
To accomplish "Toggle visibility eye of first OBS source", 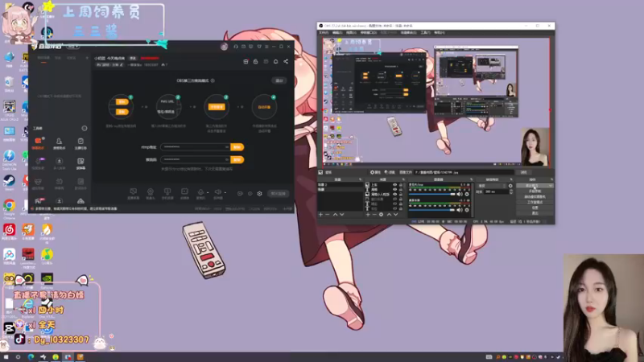I will [x=394, y=185].
